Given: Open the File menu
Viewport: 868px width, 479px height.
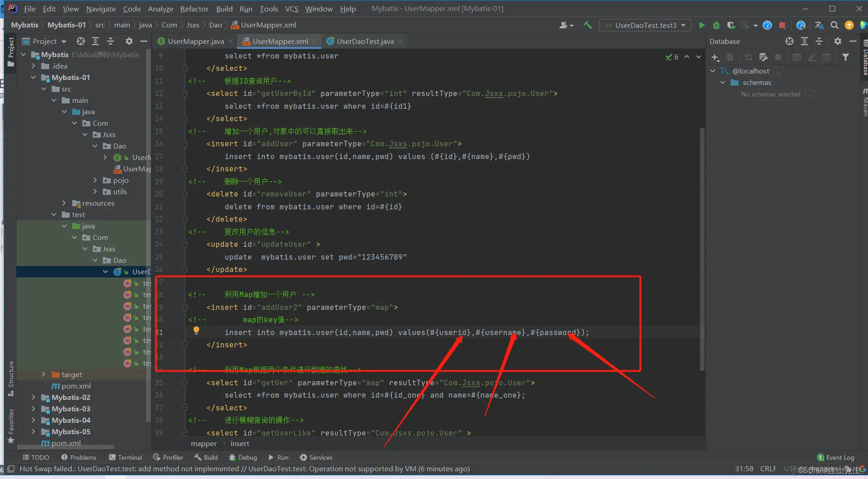Looking at the screenshot, I should tap(30, 9).
